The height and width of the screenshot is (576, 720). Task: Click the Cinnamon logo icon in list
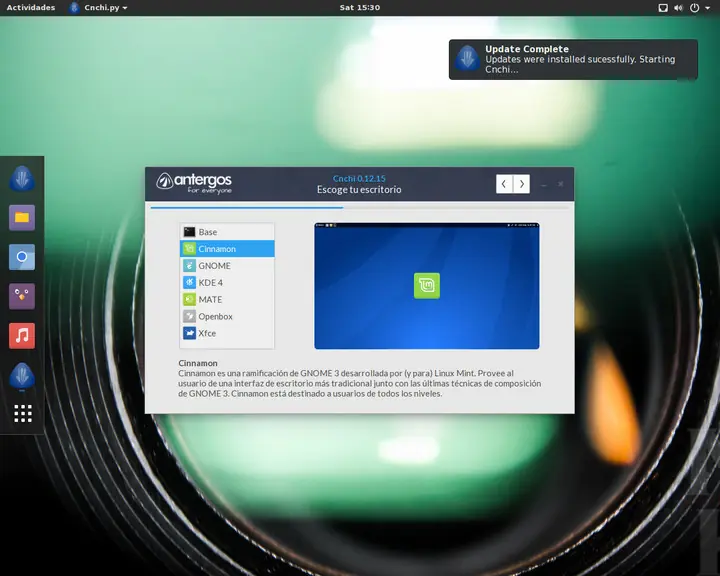[x=189, y=249]
